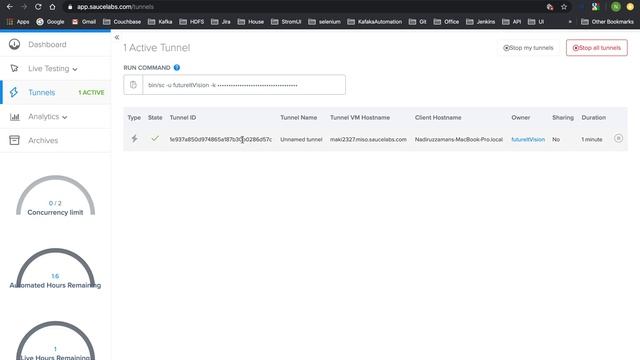Open the Jenkins bookmark folder
Viewport: 640px width, 360px height.
481,22
